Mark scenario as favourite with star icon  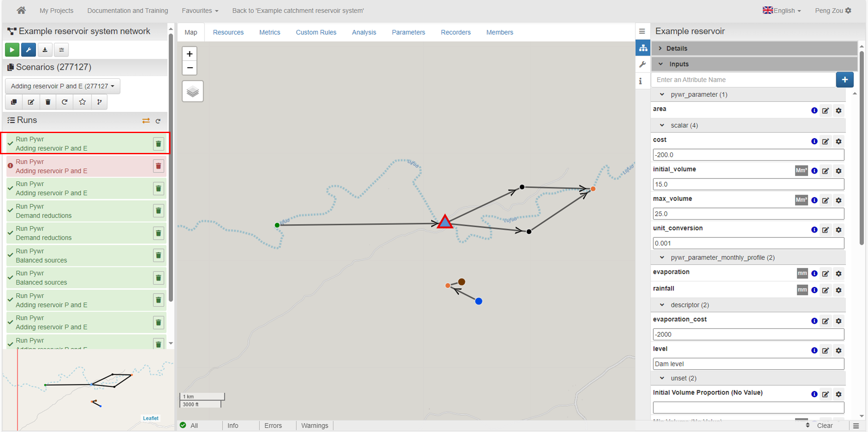[x=82, y=102]
